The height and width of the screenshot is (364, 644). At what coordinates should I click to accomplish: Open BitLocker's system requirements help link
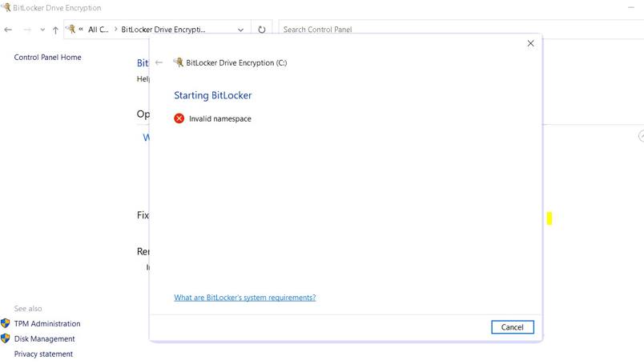pos(245,298)
